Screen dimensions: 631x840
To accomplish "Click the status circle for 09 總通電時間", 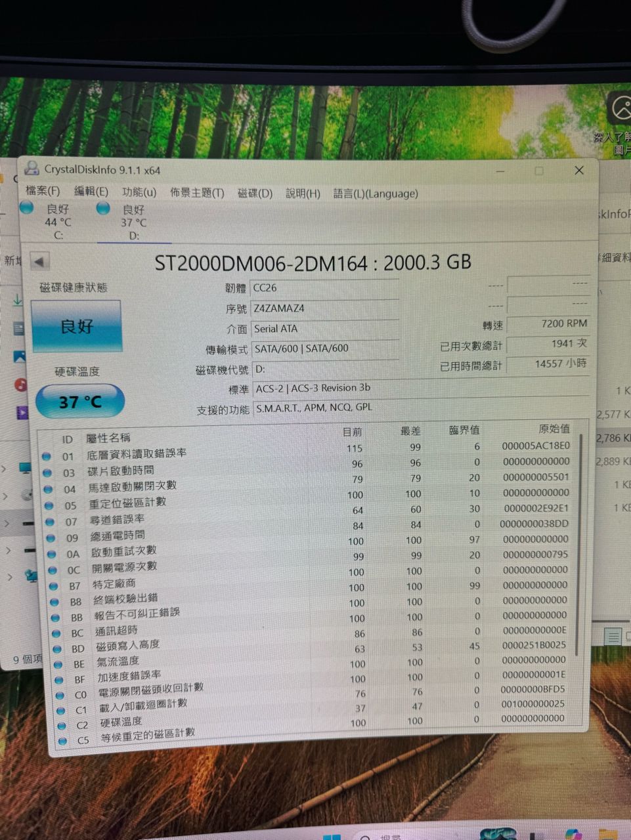I will coord(51,538).
